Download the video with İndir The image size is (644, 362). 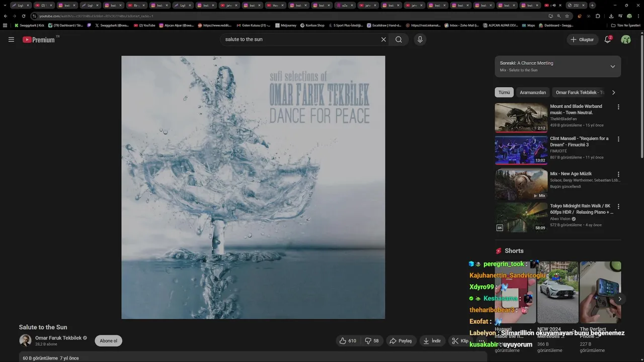click(x=432, y=341)
